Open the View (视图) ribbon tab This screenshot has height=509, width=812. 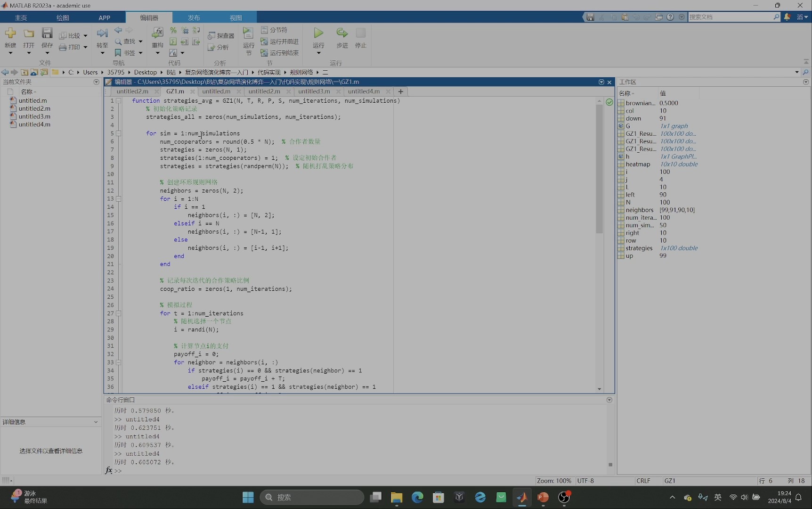click(x=235, y=18)
